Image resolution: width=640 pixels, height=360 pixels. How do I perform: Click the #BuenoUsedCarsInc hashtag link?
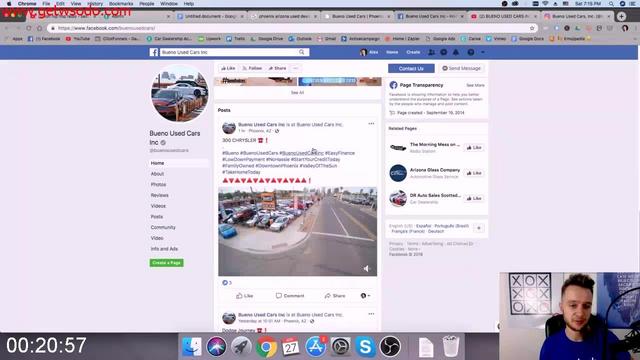[302, 153]
